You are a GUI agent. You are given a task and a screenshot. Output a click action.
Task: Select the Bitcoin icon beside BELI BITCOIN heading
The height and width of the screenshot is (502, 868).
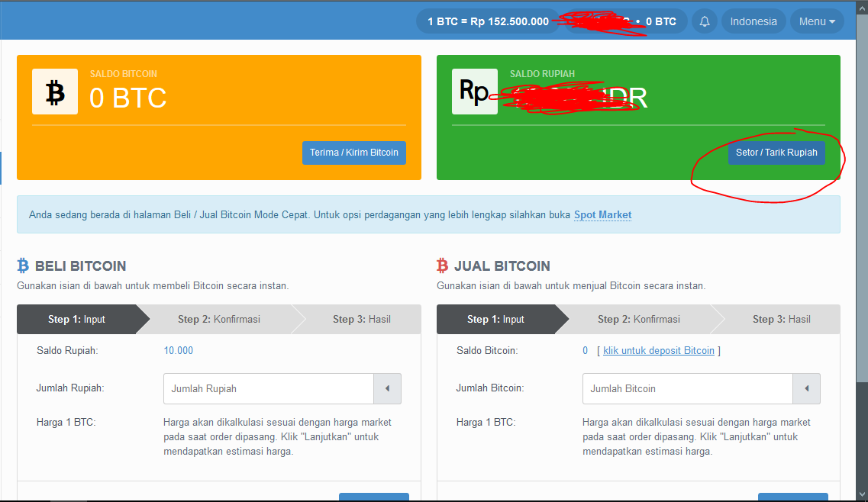tap(24, 265)
